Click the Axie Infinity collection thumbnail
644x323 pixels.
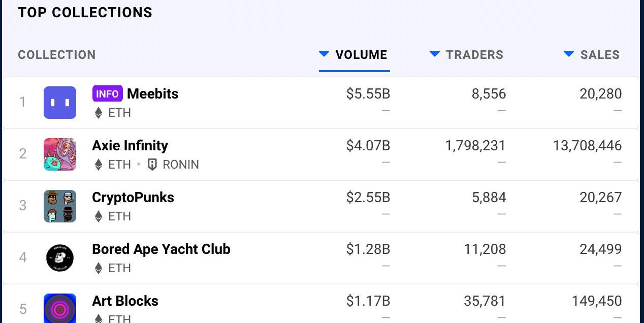point(60,154)
